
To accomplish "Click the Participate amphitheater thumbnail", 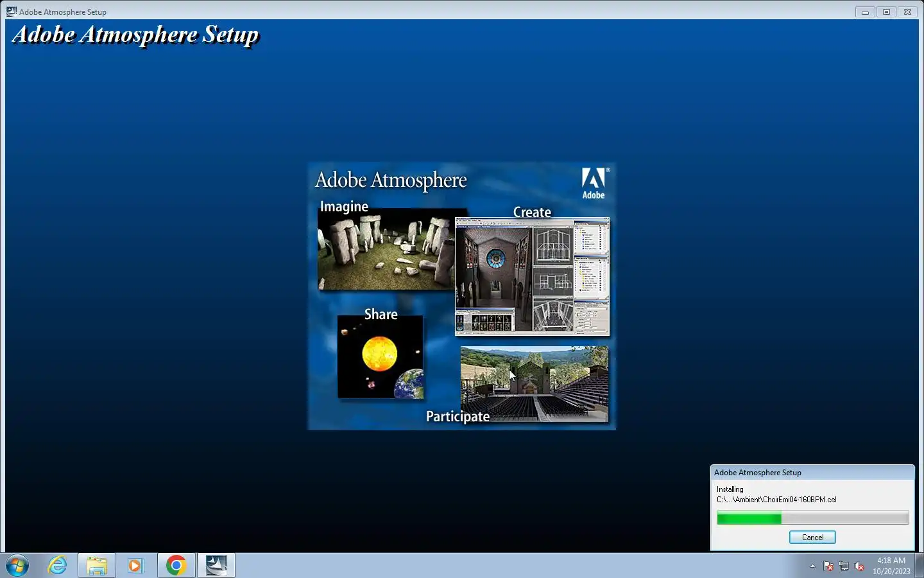I will click(535, 384).
